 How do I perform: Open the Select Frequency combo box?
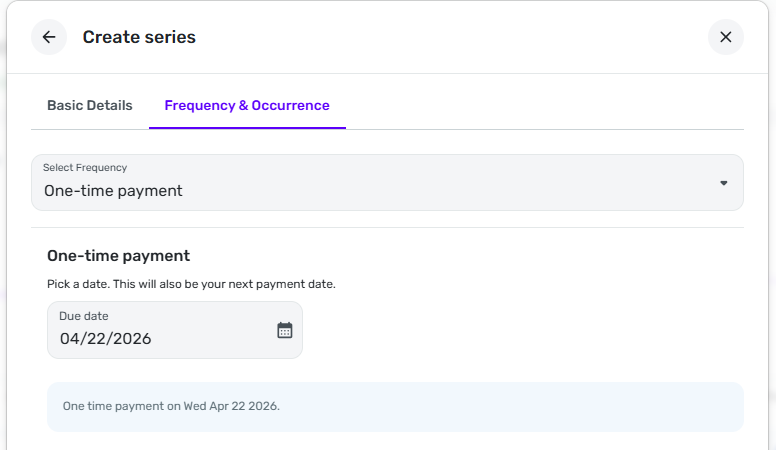tap(387, 182)
